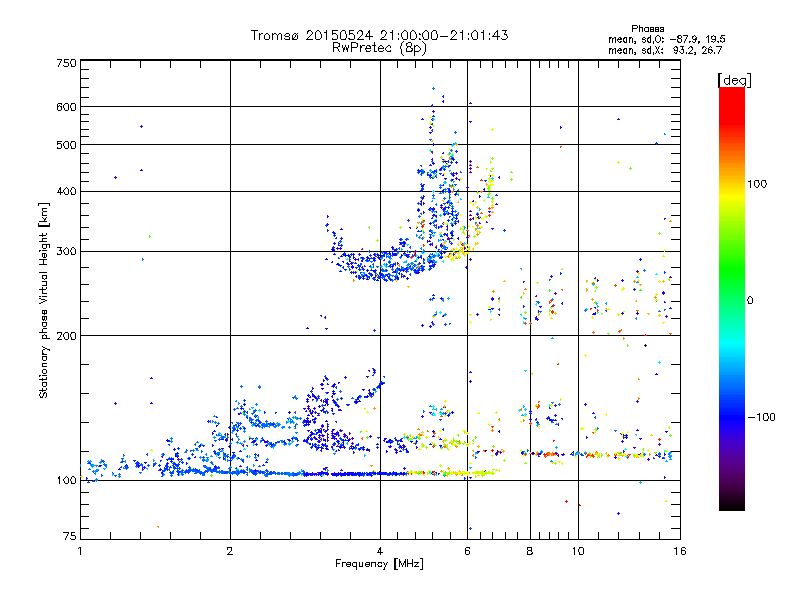Click the x-axis label '16'
Image resolution: width=800 pixels, height=600 pixels.
tap(680, 551)
